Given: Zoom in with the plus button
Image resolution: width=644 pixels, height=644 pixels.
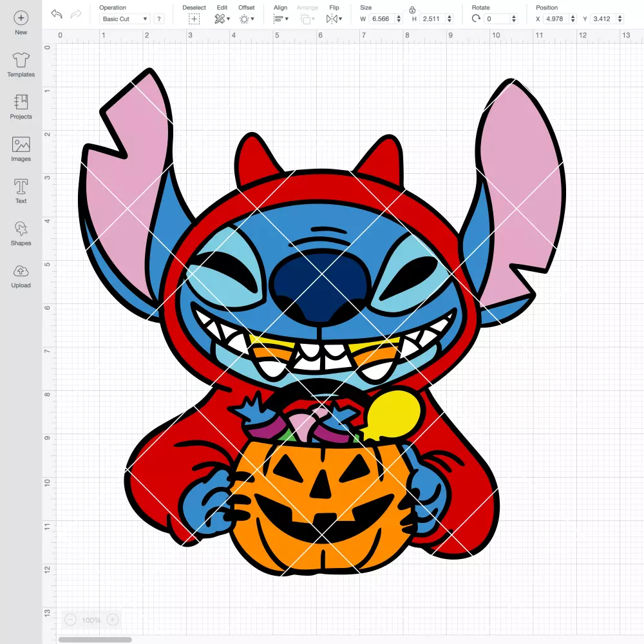Looking at the screenshot, I should 113,620.
